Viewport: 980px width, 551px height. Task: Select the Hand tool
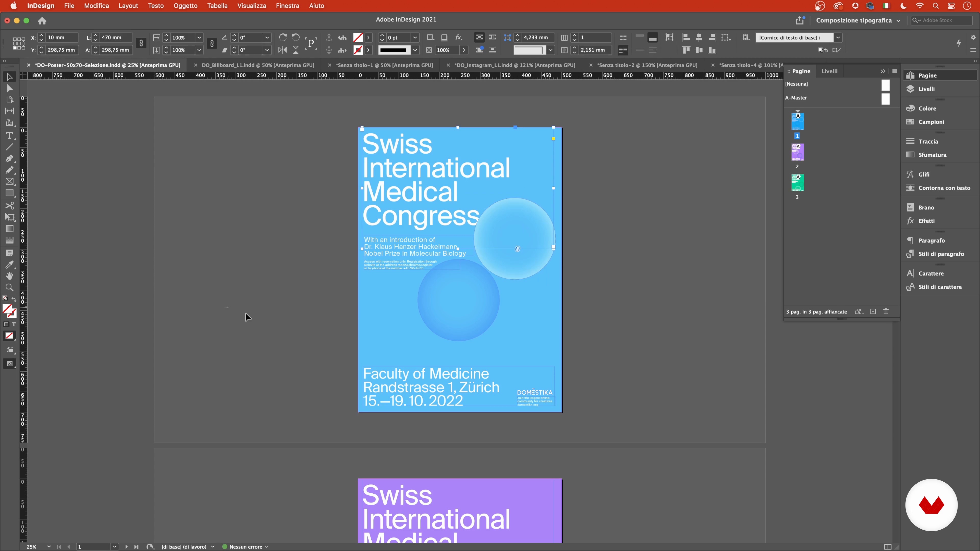(x=9, y=276)
